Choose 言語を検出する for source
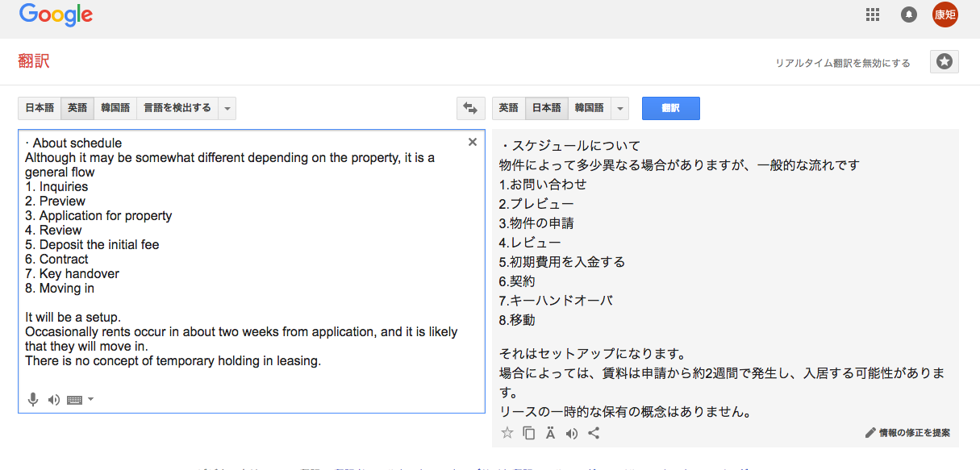This screenshot has height=470, width=980. click(x=177, y=108)
